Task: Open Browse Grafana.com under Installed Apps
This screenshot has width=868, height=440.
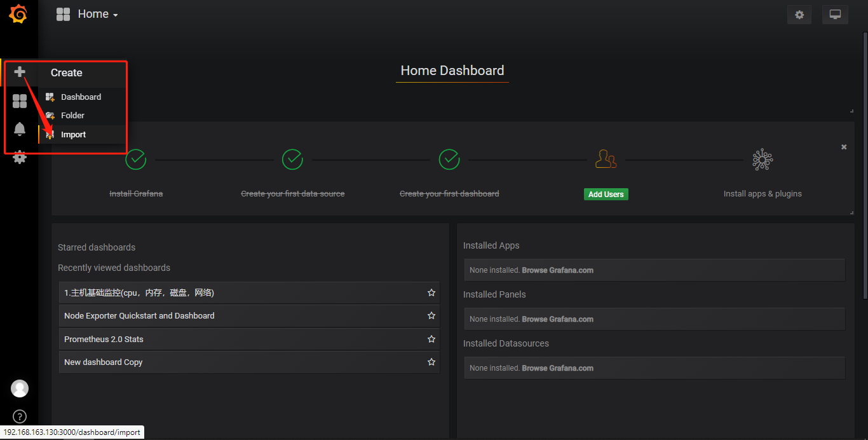Action: (558, 270)
